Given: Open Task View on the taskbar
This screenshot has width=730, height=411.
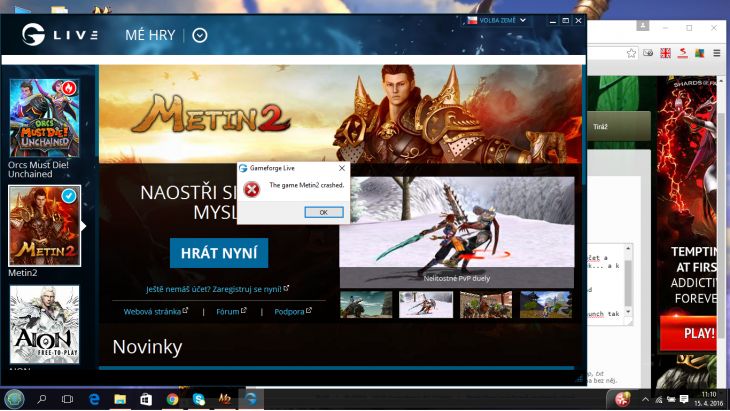Looking at the screenshot, I should [x=68, y=399].
